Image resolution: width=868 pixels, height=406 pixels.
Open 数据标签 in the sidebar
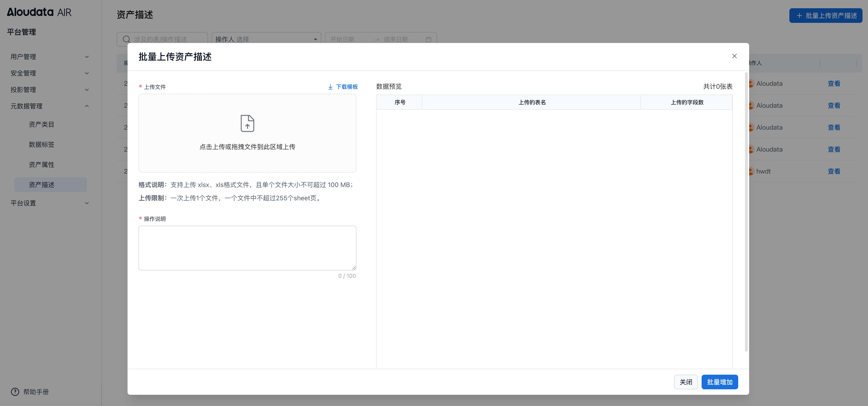tap(41, 144)
